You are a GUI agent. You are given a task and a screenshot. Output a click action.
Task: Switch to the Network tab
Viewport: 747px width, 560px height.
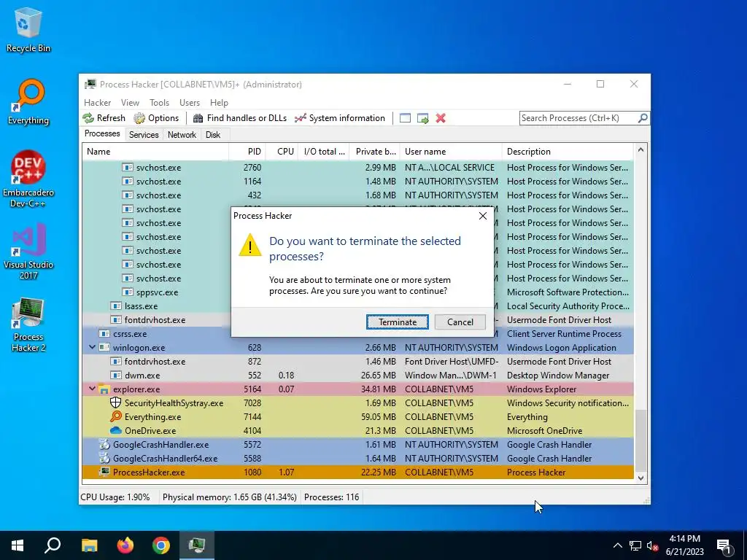[x=182, y=135]
